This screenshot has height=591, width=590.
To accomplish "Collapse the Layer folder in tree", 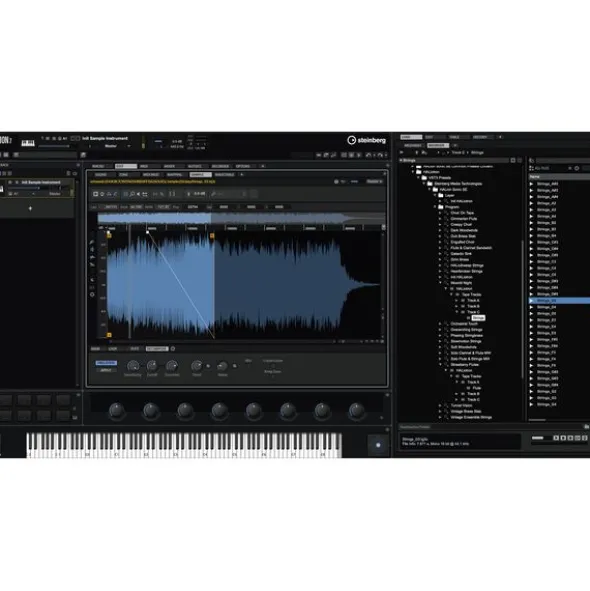I will 435,195.
